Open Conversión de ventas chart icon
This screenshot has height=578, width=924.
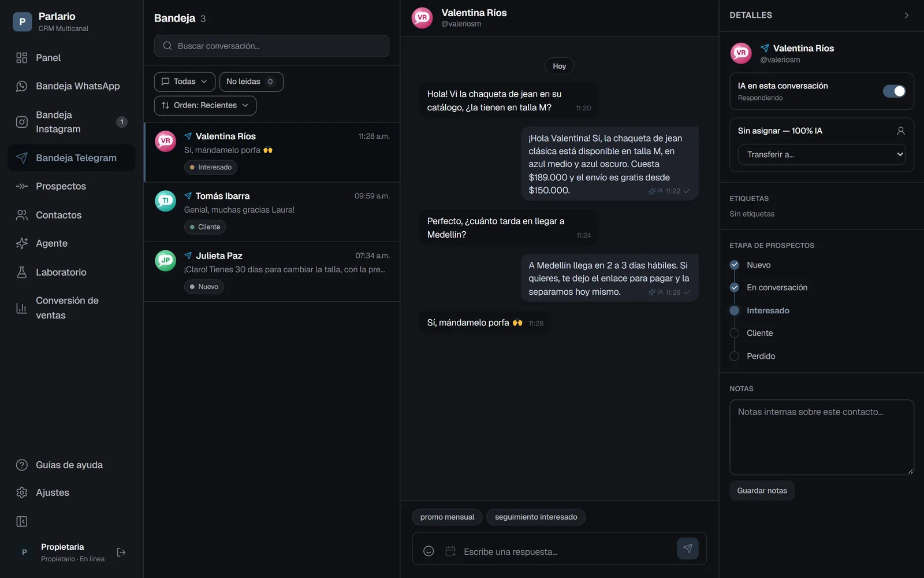click(x=22, y=308)
